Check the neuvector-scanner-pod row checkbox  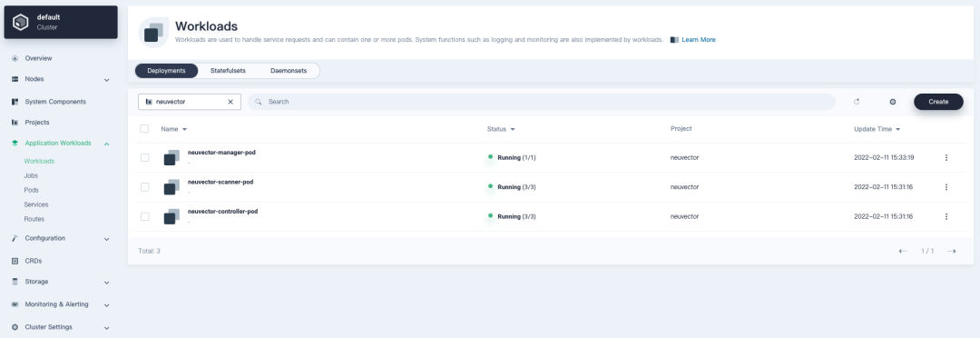click(x=144, y=187)
